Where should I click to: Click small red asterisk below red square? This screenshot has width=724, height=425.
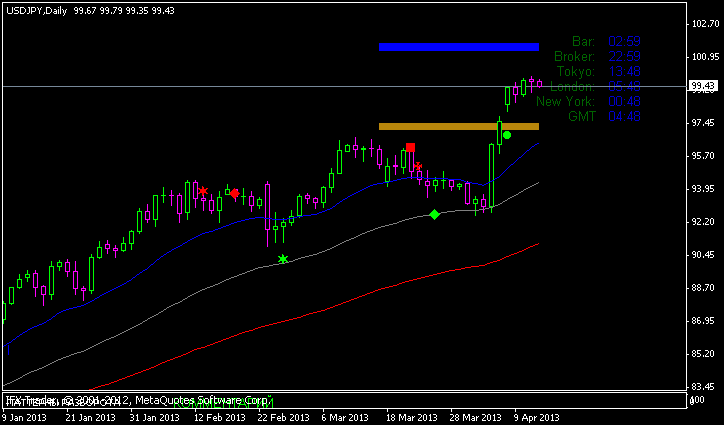[418, 166]
